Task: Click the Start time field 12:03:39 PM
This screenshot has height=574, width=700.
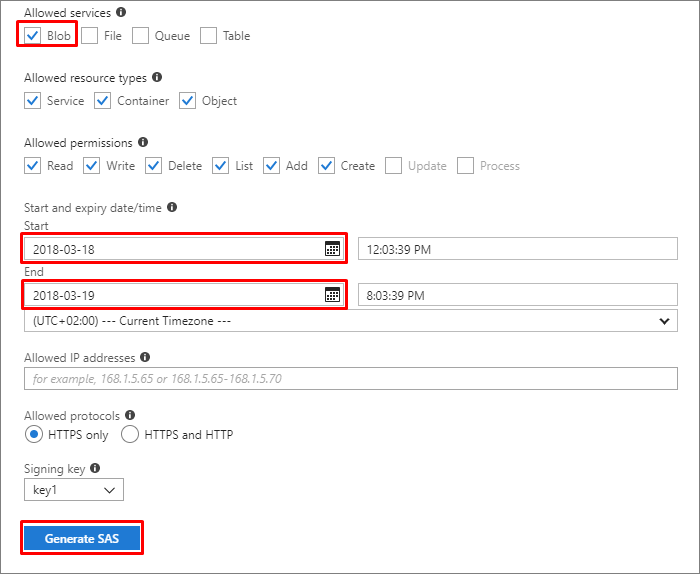Action: click(518, 249)
